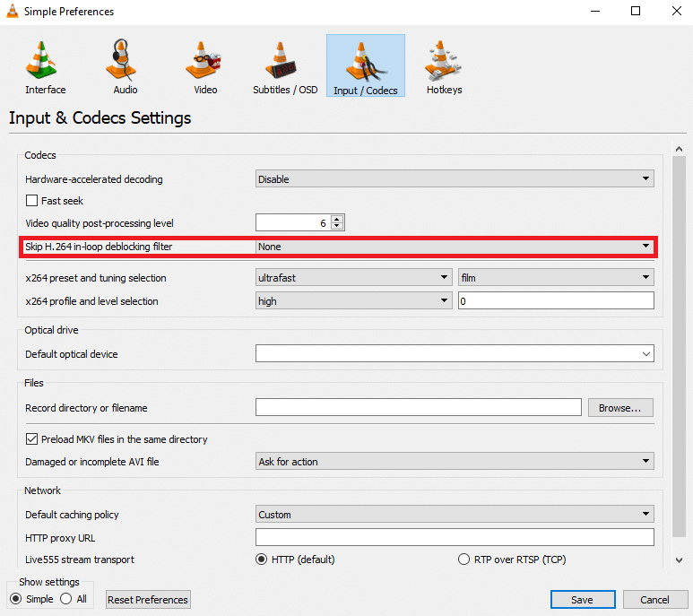The width and height of the screenshot is (693, 616).
Task: Open Damaged or incomplete AVI file dropdown
Action: pos(455,462)
